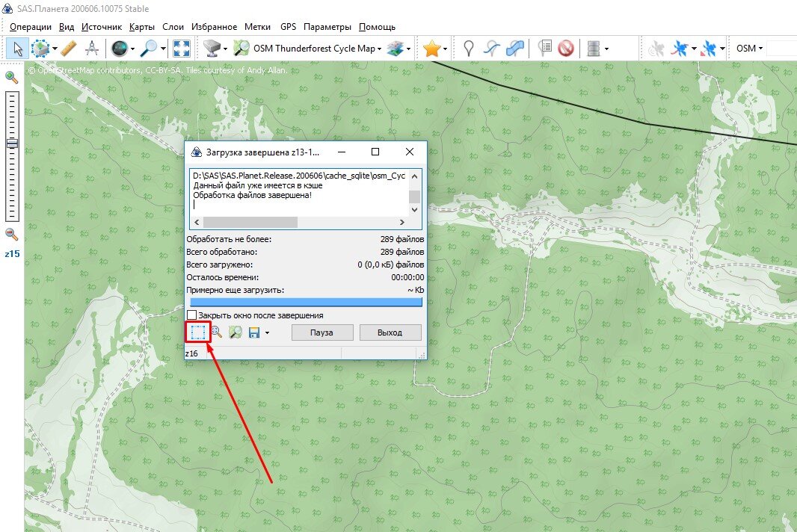The height and width of the screenshot is (532, 797).
Task: Add a new polygon area
Action: pos(515,49)
